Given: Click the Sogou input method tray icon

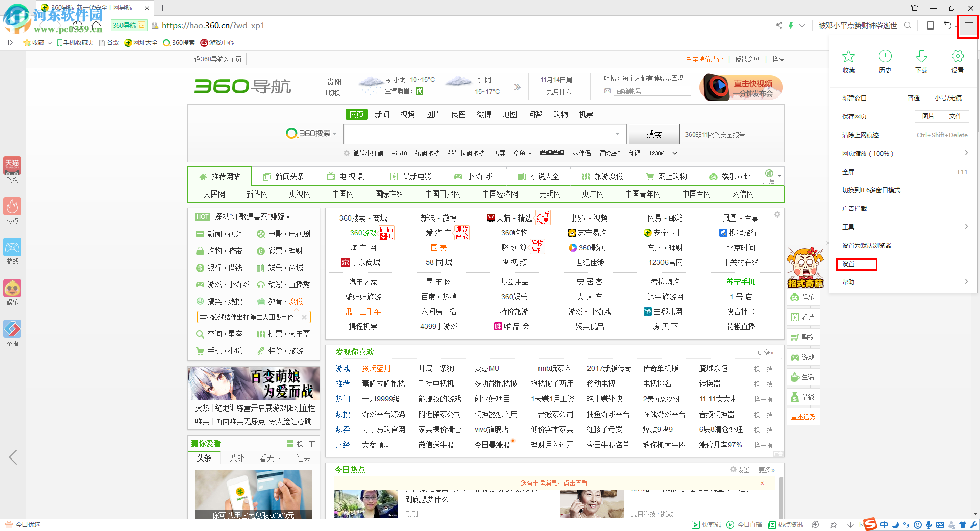Looking at the screenshot, I should point(870,524).
